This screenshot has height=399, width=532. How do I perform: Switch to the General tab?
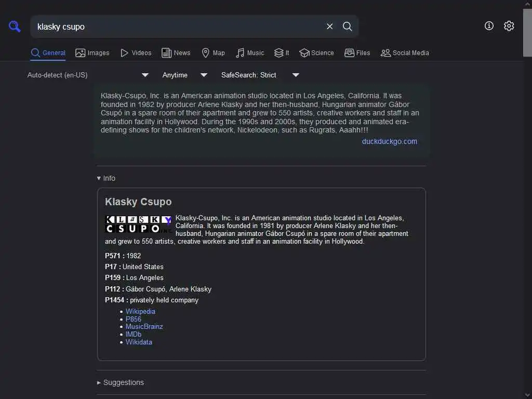48,53
